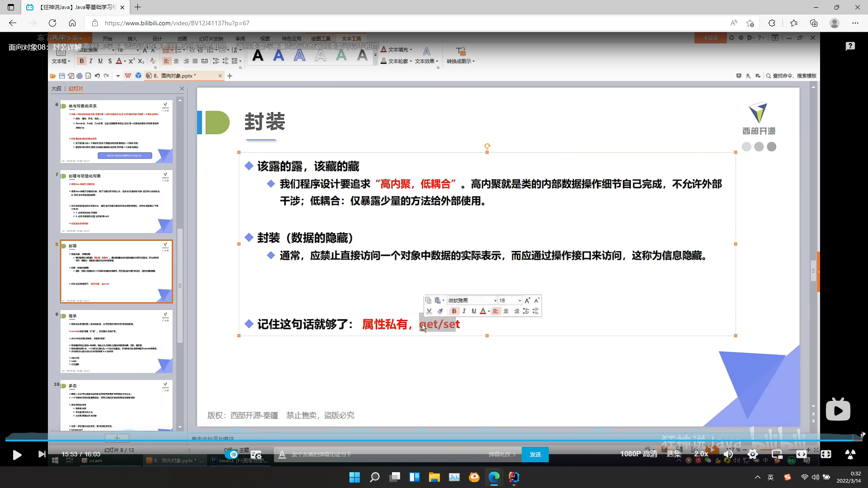Open the 1080P 高清 quality selector
This screenshot has width=868, height=488.
click(638, 454)
